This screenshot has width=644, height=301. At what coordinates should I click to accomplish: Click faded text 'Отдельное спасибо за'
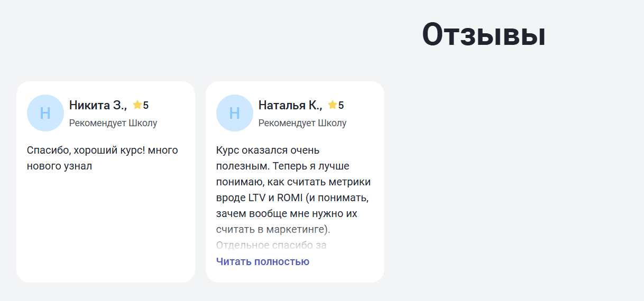click(271, 245)
